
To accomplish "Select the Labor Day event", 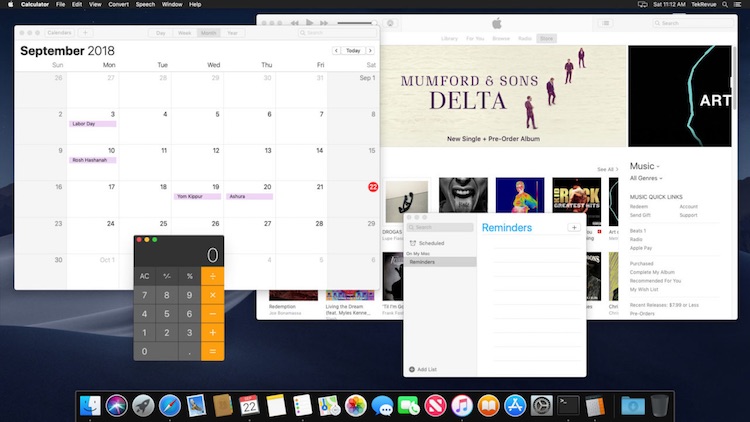I will [x=93, y=124].
